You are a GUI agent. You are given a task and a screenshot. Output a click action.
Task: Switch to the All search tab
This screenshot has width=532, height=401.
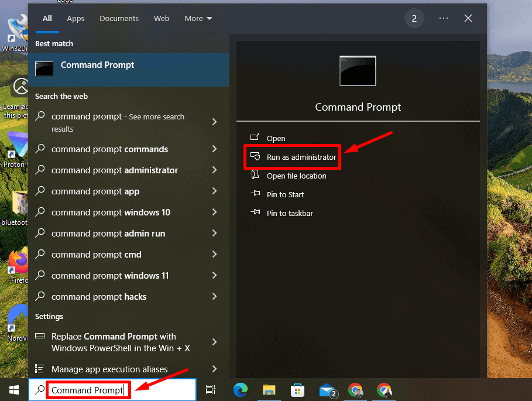coord(47,18)
